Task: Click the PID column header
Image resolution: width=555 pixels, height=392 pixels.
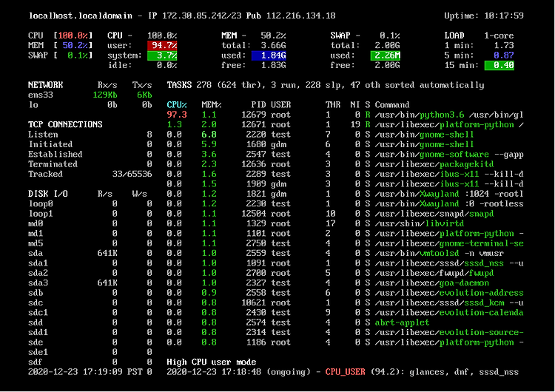Action: [258, 105]
